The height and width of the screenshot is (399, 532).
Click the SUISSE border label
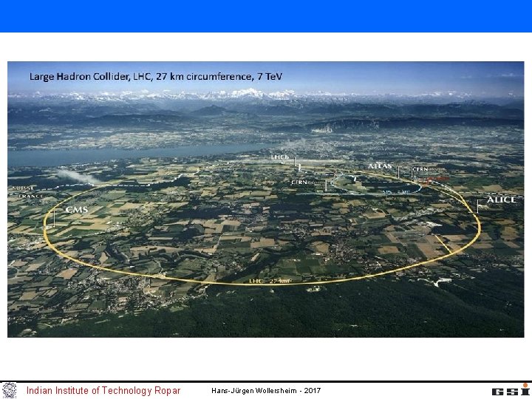pos(23,188)
